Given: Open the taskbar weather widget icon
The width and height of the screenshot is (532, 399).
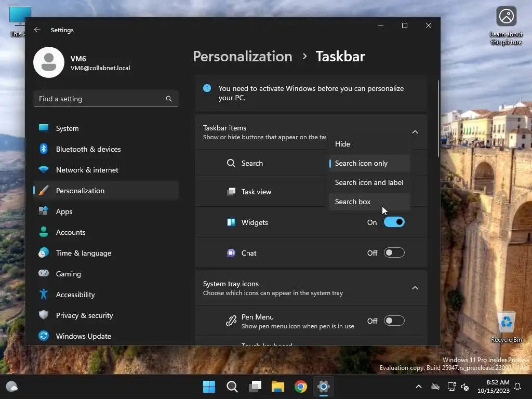Looking at the screenshot, I should point(12,387).
